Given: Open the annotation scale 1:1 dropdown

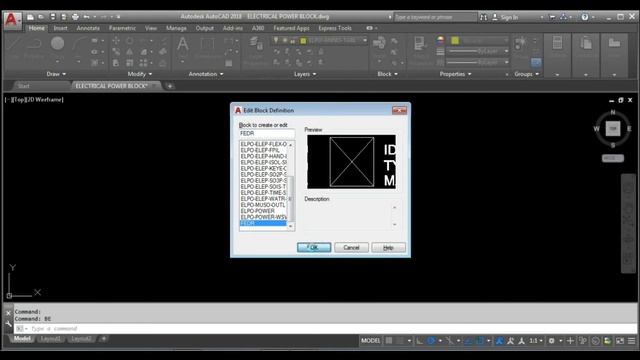Looking at the screenshot, I should pos(536,341).
